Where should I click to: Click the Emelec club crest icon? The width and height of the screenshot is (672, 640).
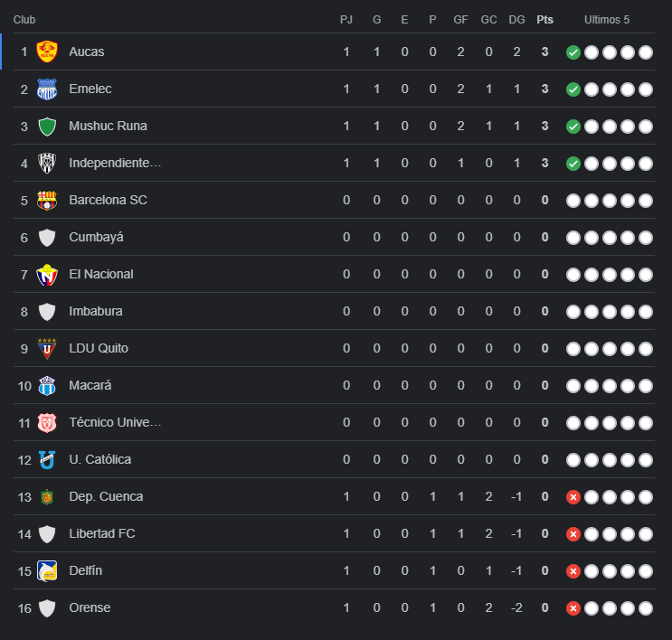click(47, 89)
